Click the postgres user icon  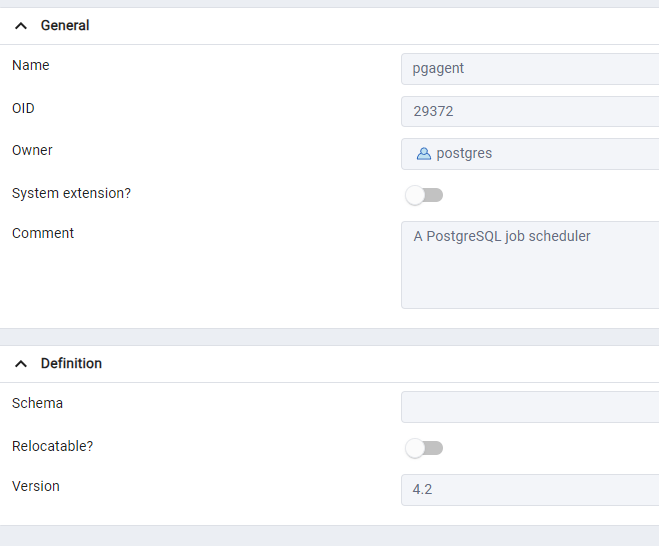[x=424, y=154]
